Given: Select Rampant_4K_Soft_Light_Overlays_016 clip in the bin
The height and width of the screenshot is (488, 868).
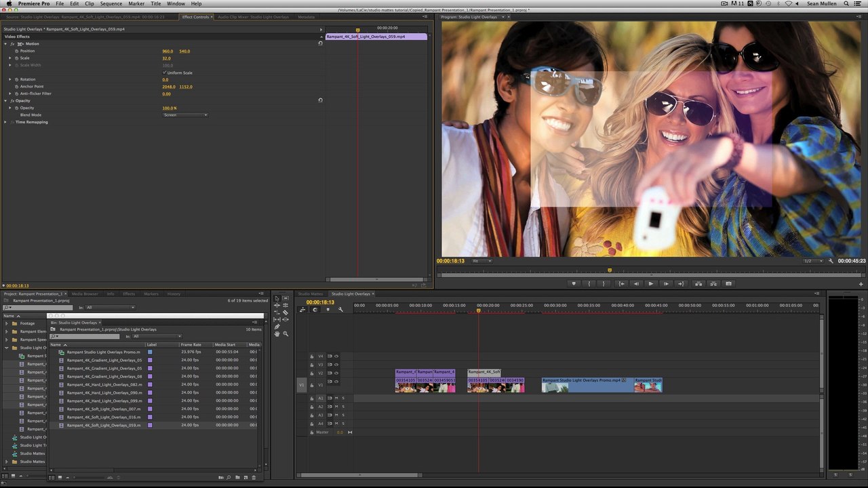Looking at the screenshot, I should [x=104, y=417].
